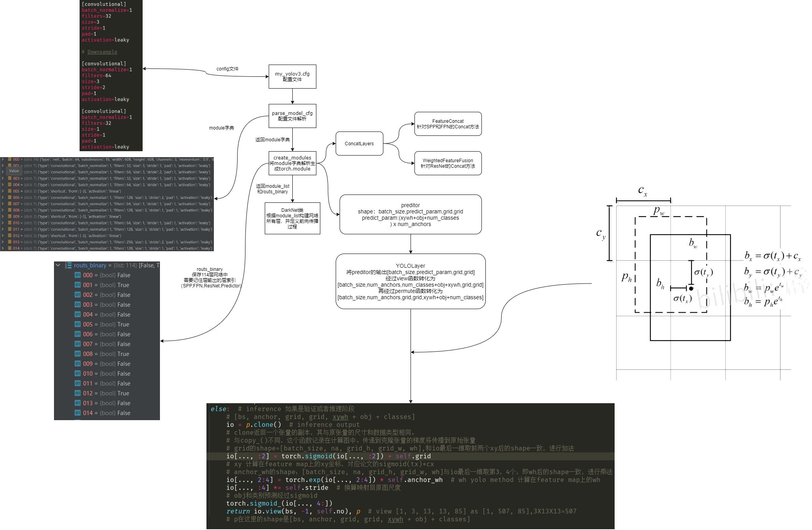Click routs_binary row '008 = {bool} True'

pos(107,354)
